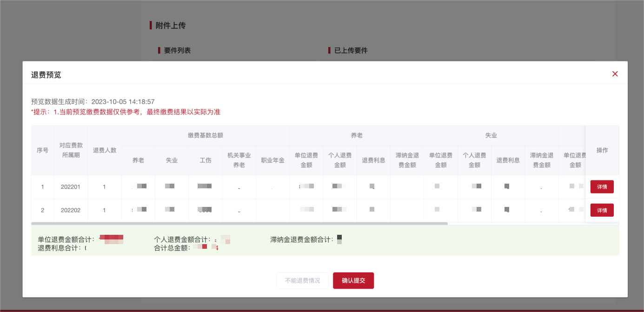The width and height of the screenshot is (644, 312).
Task: Click the 确认提交 submit button
Action: 353,280
